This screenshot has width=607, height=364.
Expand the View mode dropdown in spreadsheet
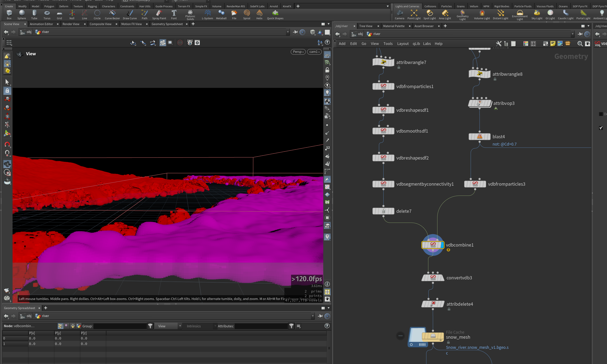tap(168, 326)
